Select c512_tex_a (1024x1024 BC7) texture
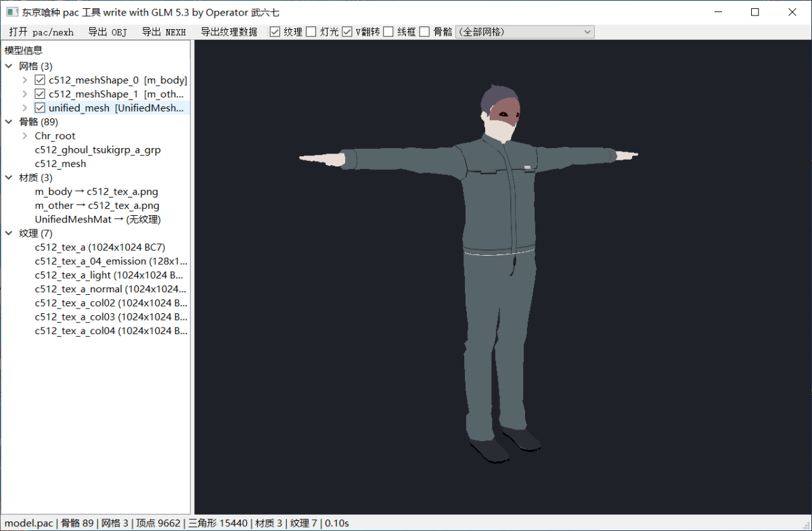This screenshot has height=531, width=812. pyautogui.click(x=99, y=248)
